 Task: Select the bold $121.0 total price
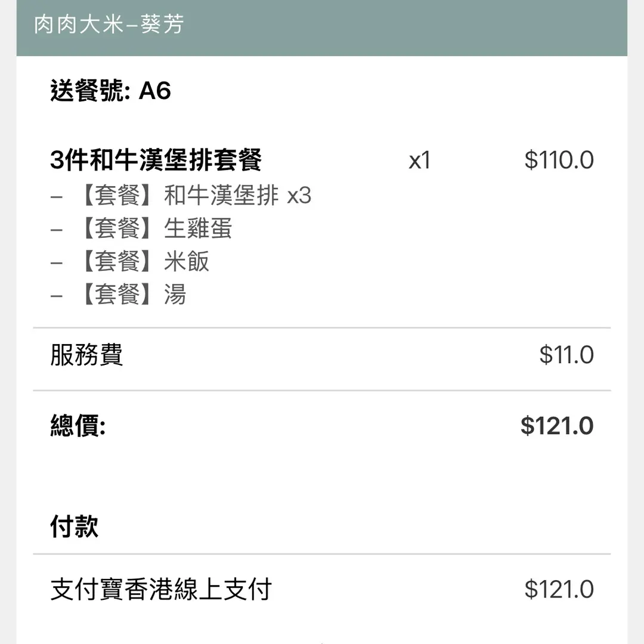pyautogui.click(x=557, y=426)
